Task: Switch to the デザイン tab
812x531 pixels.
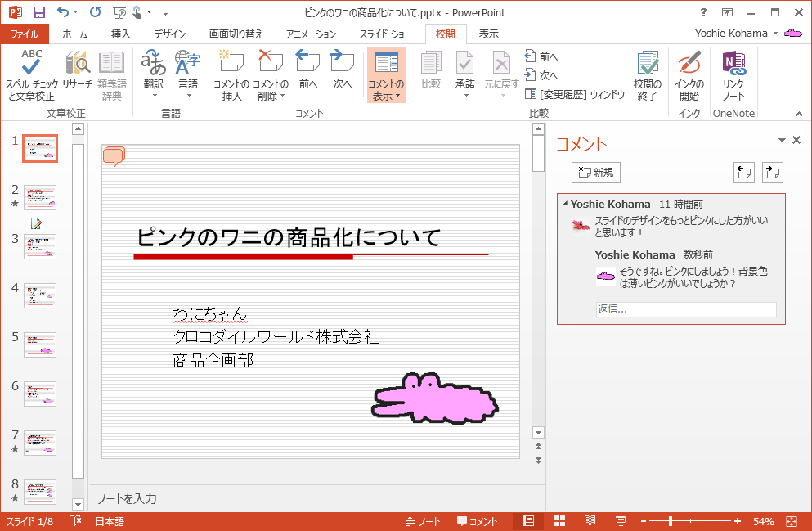Action: [x=169, y=34]
